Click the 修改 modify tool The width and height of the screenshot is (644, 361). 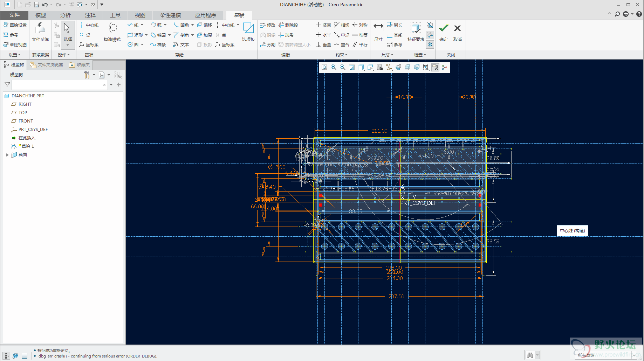point(268,25)
